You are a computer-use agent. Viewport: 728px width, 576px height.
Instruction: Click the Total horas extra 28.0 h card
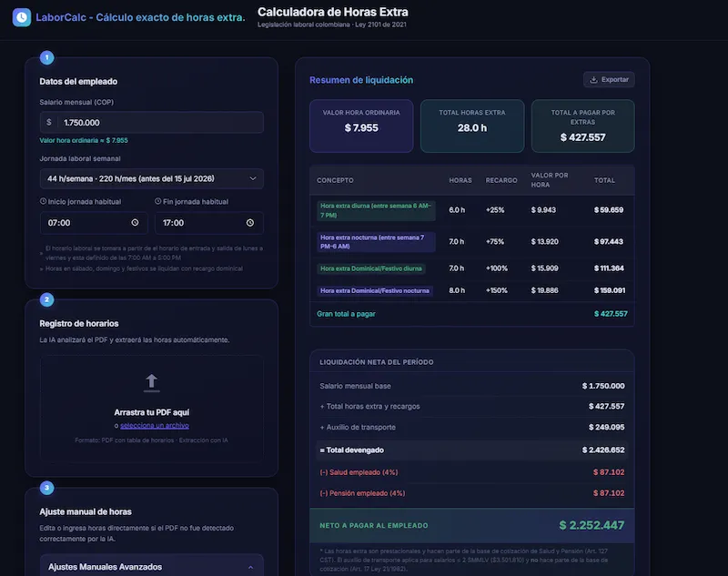[x=472, y=126]
